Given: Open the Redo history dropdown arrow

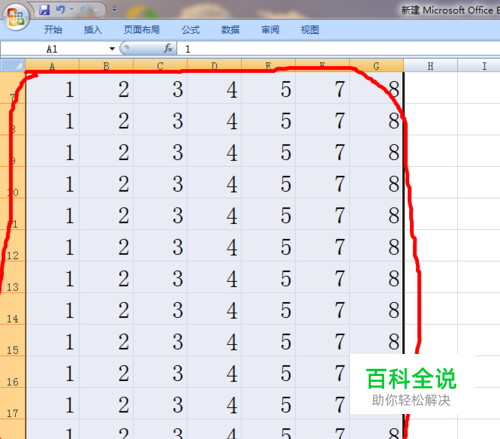Looking at the screenshot, I should tap(96, 10).
